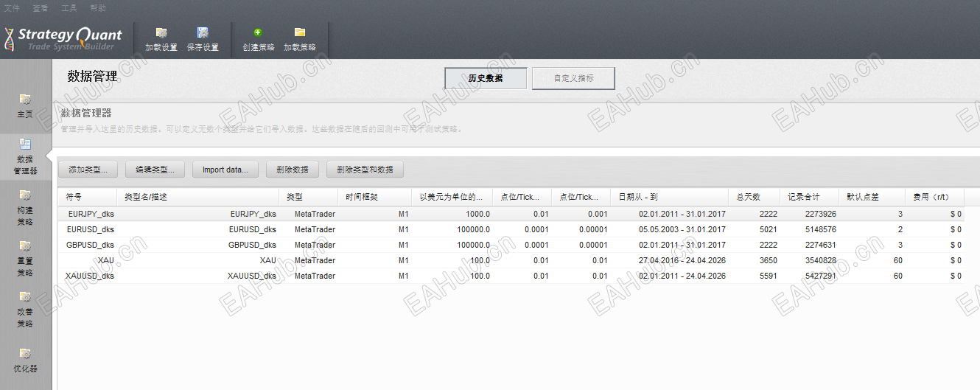Open 改善策略 improve strategy sidebar item
Image resolution: width=980 pixels, height=390 pixels.
pyautogui.click(x=25, y=310)
